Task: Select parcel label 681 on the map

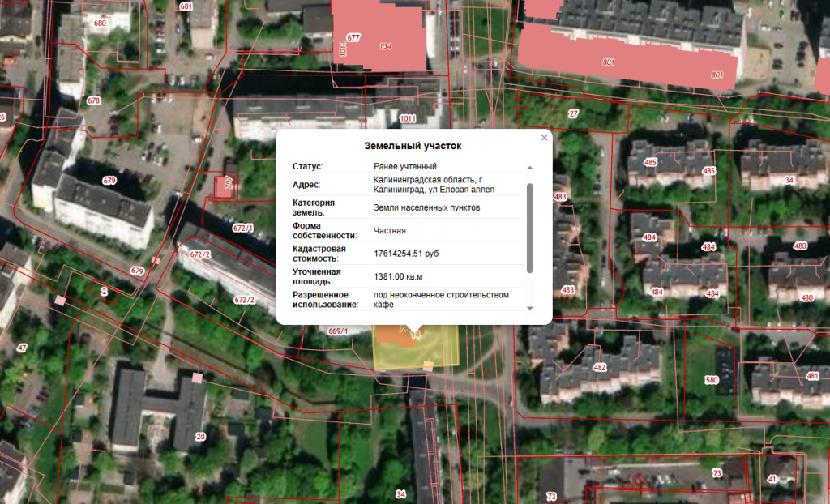Action: [x=186, y=6]
